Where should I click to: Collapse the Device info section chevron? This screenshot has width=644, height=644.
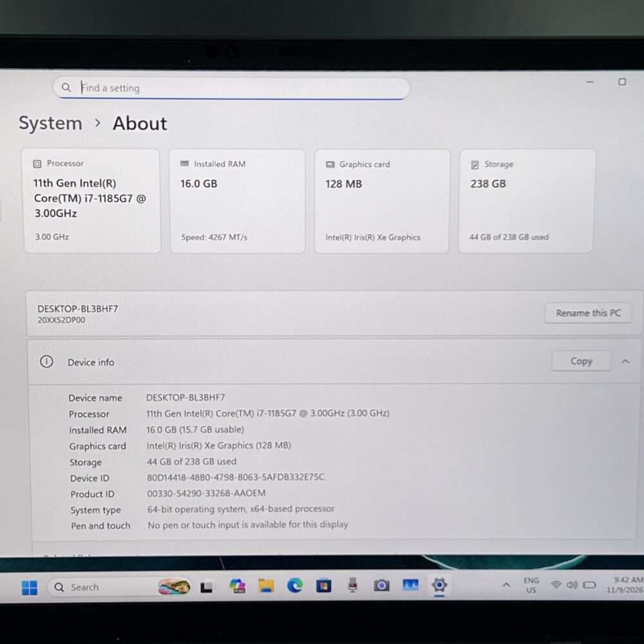[625, 361]
